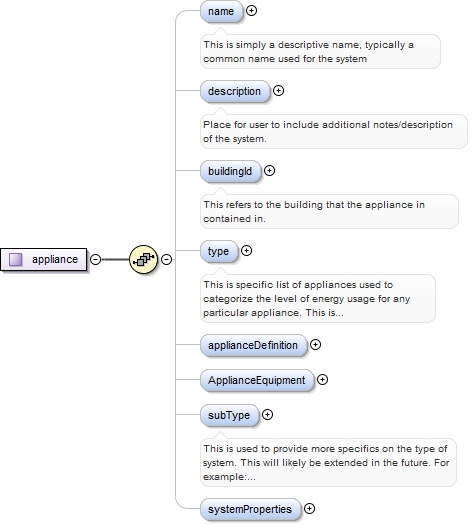Expand ApplianceEquipment with its plus icon
This screenshot has height=525, width=475.
pyautogui.click(x=322, y=380)
